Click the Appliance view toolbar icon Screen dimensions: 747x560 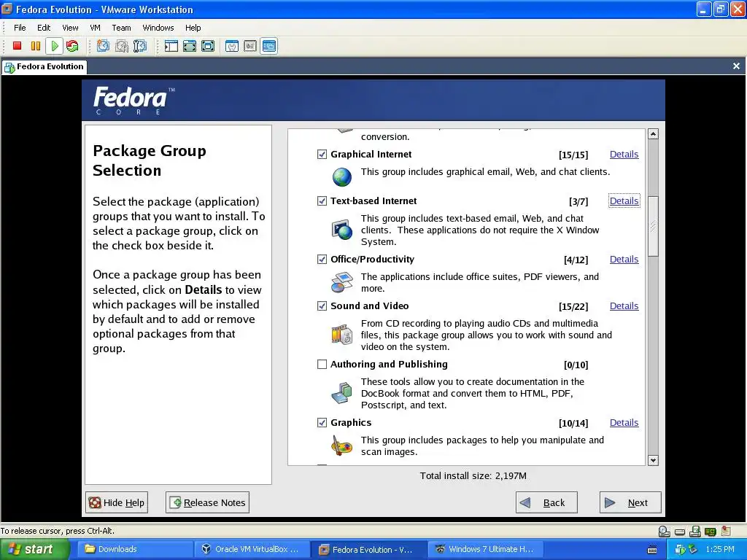(250, 46)
